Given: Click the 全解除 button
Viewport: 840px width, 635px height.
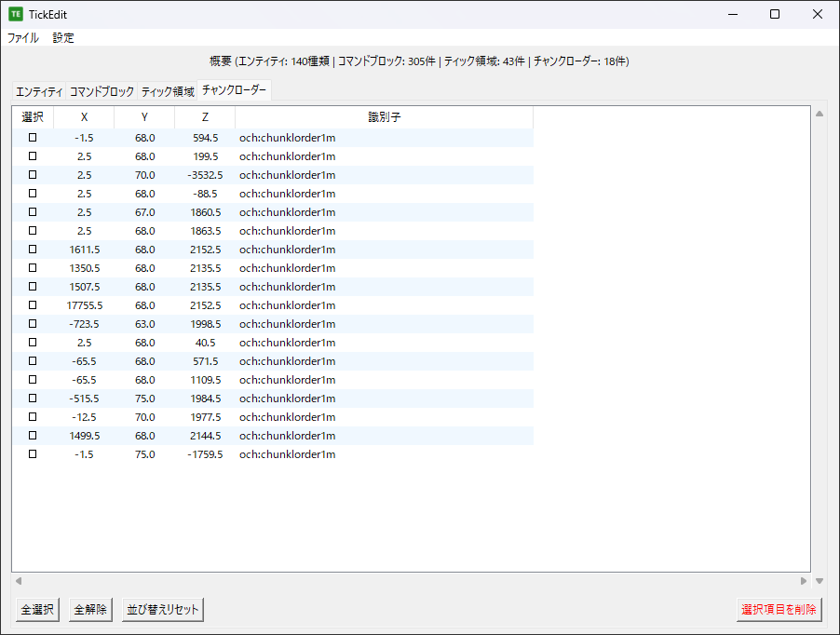Looking at the screenshot, I should click(90, 609).
